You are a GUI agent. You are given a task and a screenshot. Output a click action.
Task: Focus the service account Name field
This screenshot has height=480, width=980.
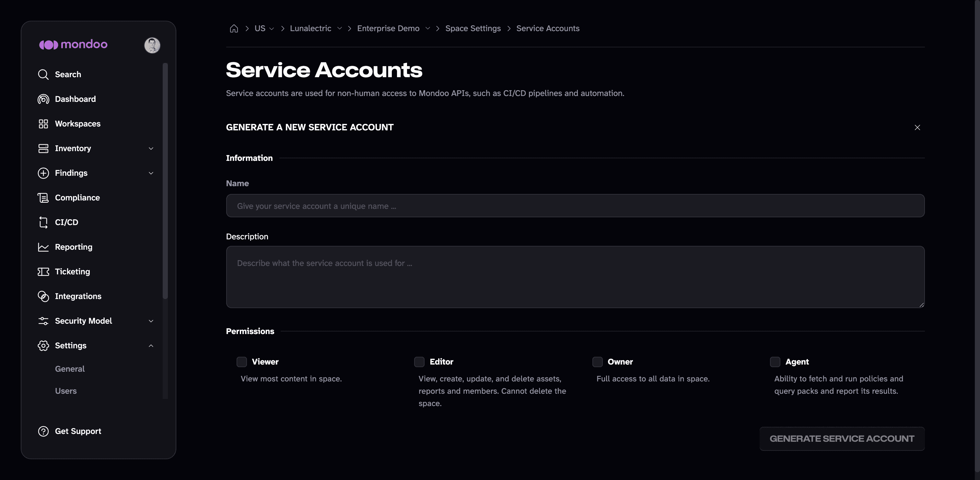575,206
